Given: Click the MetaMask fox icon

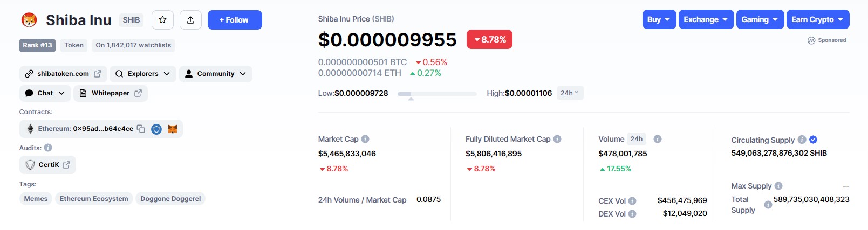Looking at the screenshot, I should click(173, 129).
